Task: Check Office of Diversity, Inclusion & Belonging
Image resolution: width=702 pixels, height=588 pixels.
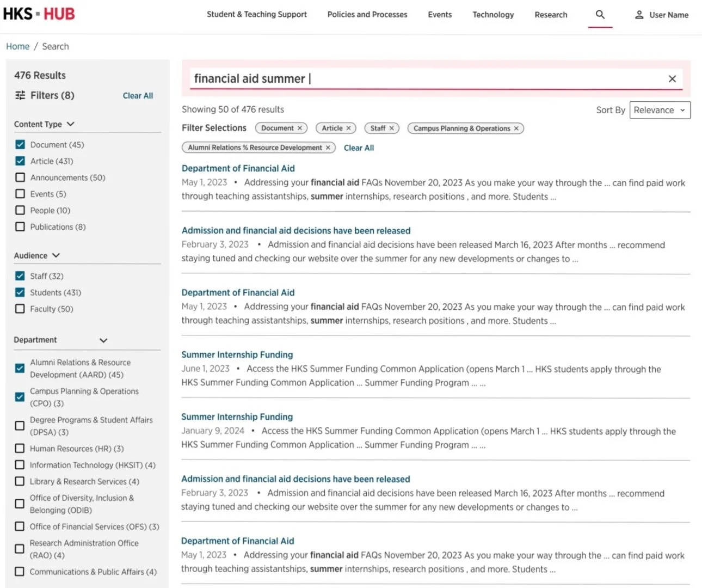Action: [x=20, y=504]
